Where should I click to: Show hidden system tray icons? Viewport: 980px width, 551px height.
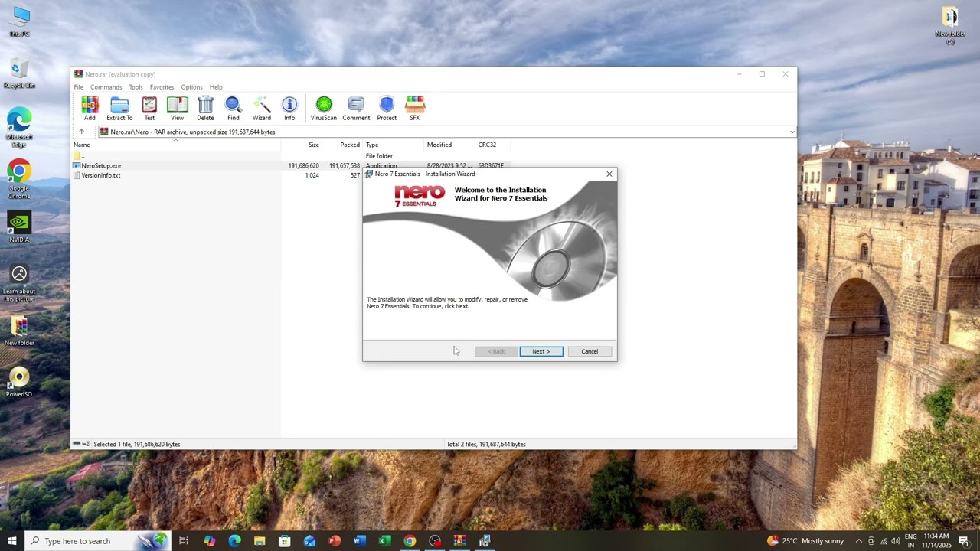tap(858, 541)
